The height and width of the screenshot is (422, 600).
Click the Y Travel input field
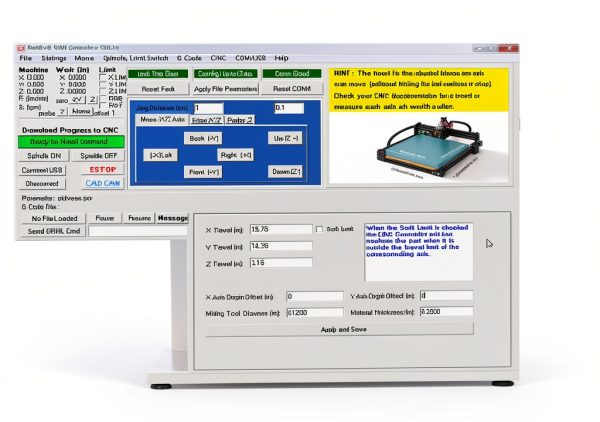click(x=281, y=246)
